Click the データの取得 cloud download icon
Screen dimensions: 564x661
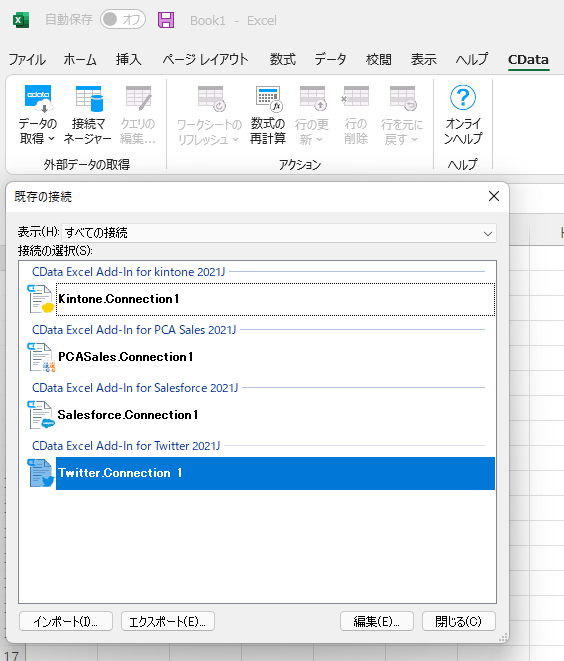(x=38, y=99)
